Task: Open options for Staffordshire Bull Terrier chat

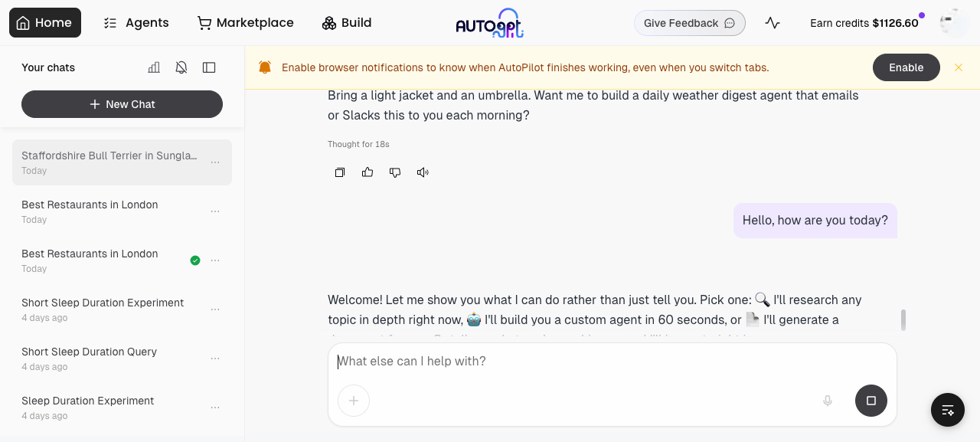Action: (x=215, y=162)
